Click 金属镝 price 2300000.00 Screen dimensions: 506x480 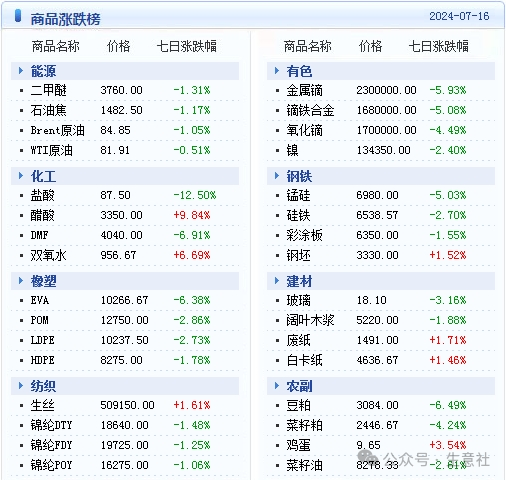[386, 90]
